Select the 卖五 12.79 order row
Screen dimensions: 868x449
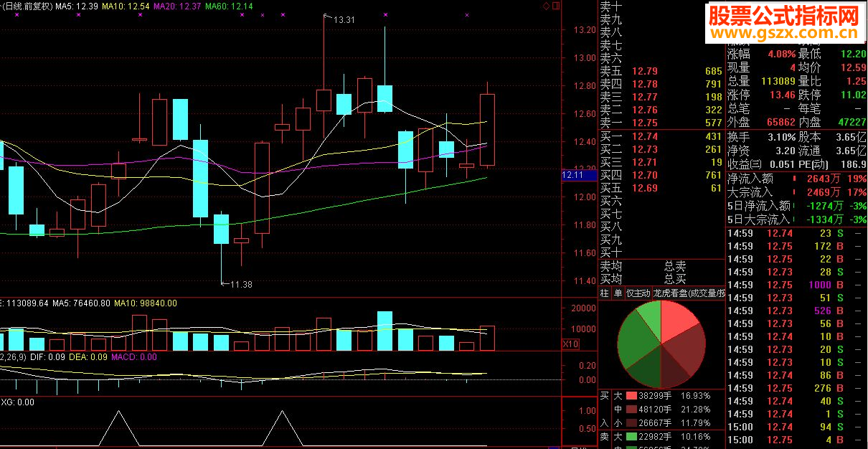tap(661, 71)
